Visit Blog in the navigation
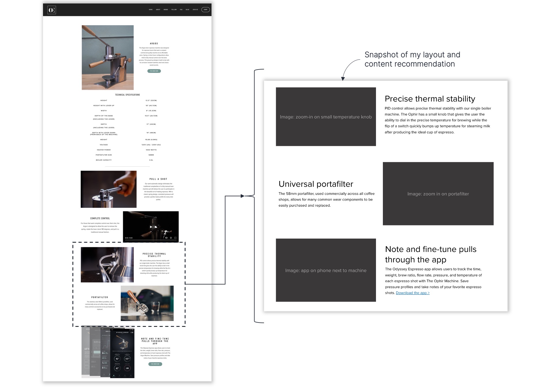The width and height of the screenshot is (554, 392). click(188, 10)
